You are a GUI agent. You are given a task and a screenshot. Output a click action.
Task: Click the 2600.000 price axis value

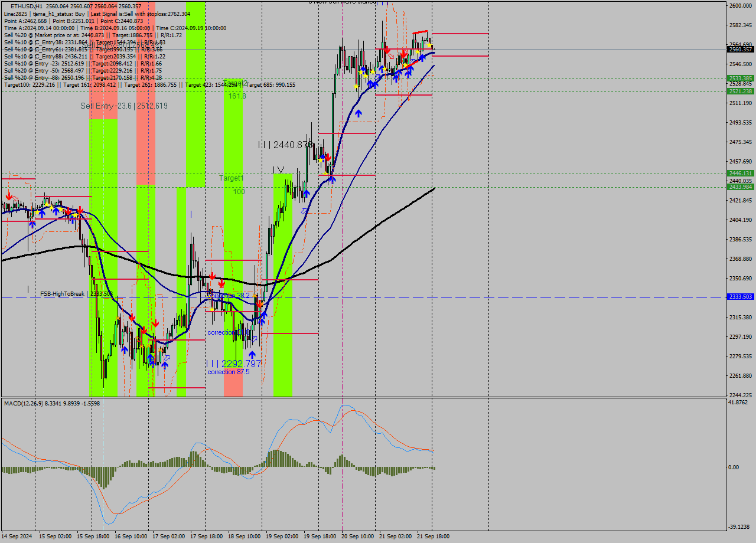[741, 5]
